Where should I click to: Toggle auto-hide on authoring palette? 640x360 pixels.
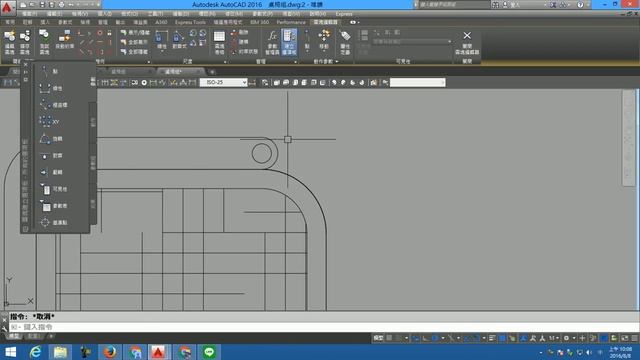(x=26, y=72)
